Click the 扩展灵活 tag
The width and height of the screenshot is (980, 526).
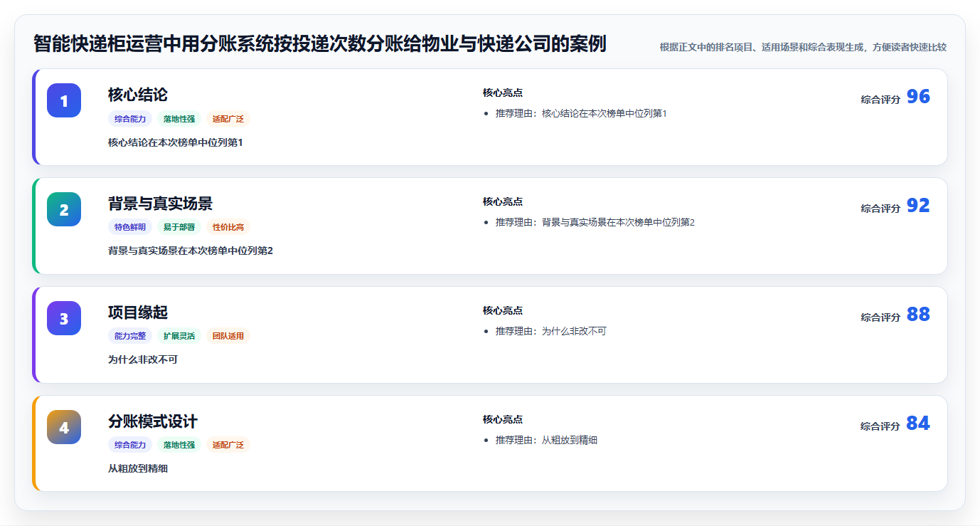click(179, 336)
